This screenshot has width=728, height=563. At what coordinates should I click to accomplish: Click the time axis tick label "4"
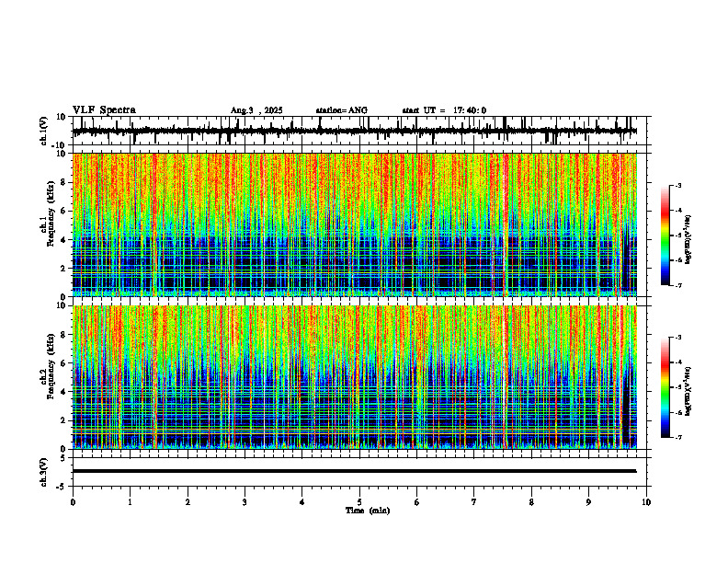(302, 502)
